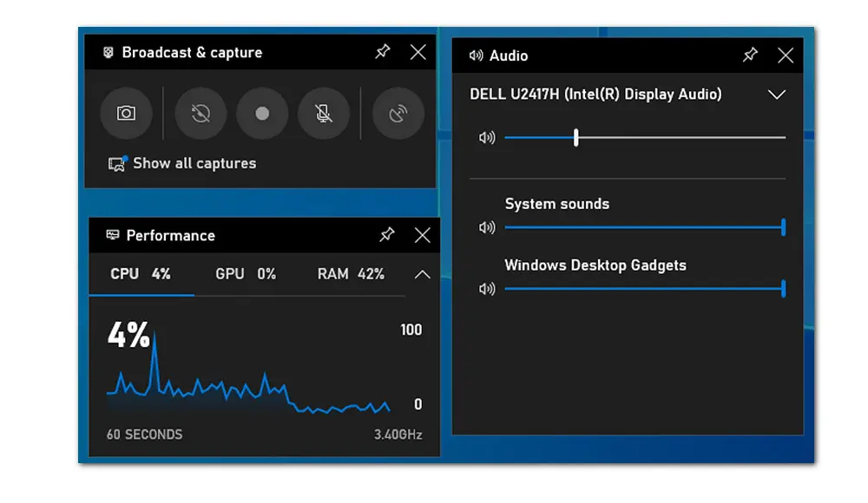Start recording with the record button
Screen dimensions: 868x503
coord(262,114)
